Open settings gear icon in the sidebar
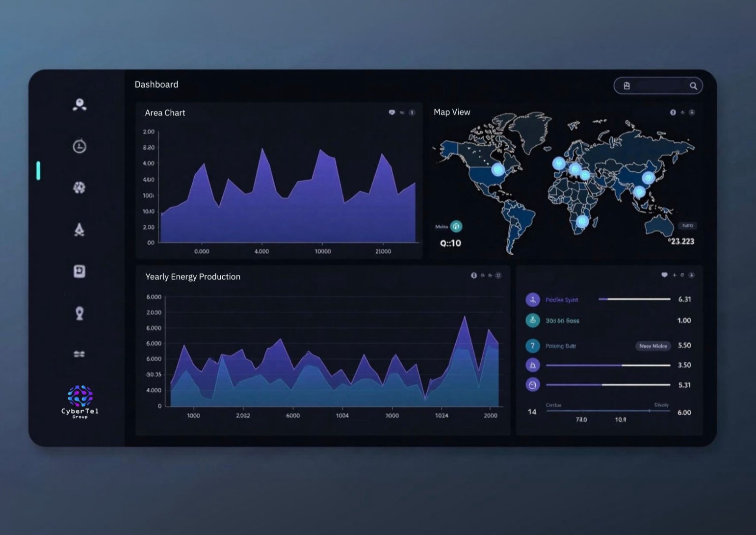Screen dimensions: 756x535 79,187
